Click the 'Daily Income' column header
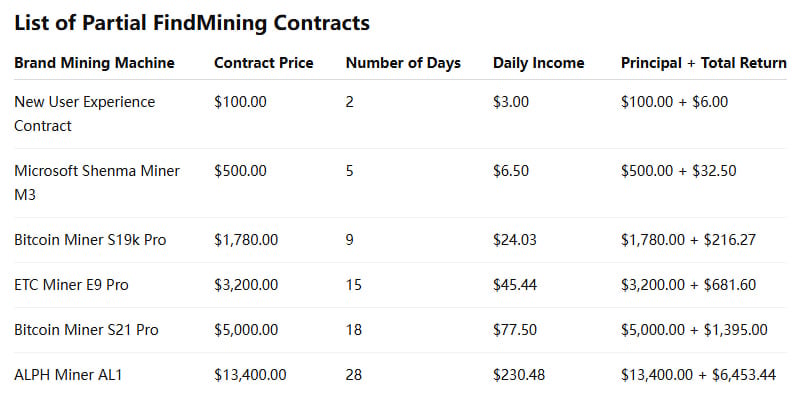This screenshot has width=797, height=406. pos(539,63)
